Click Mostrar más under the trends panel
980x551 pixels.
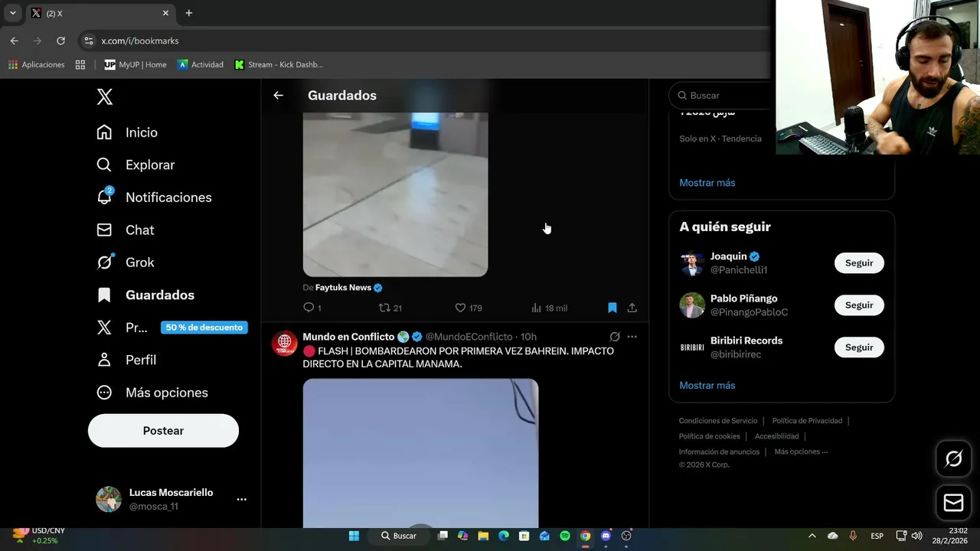pos(707,183)
